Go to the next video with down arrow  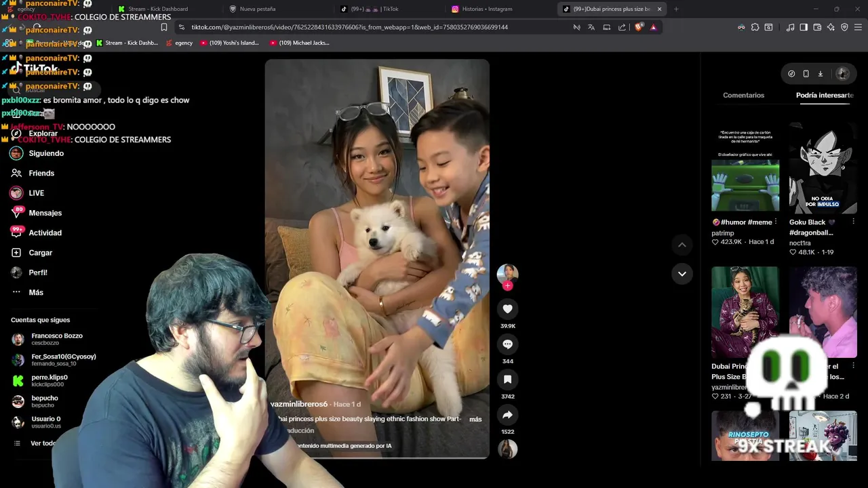(x=682, y=274)
